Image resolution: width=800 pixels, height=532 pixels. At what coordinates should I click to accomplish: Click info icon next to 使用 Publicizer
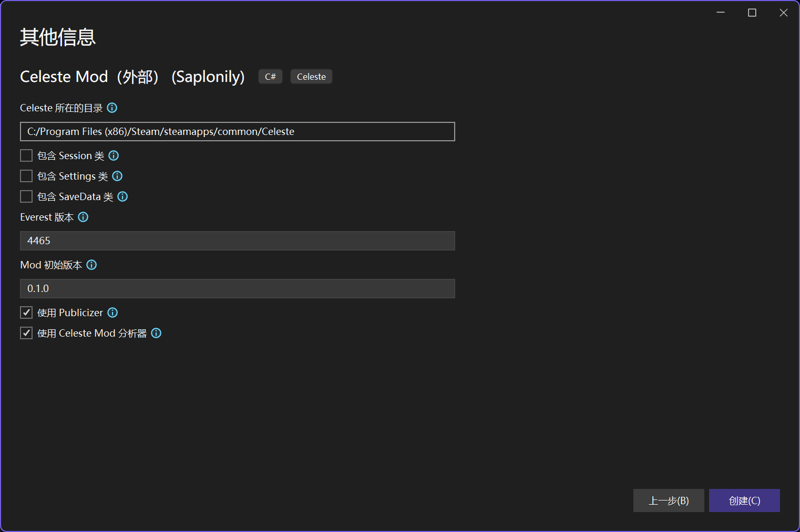[112, 312]
